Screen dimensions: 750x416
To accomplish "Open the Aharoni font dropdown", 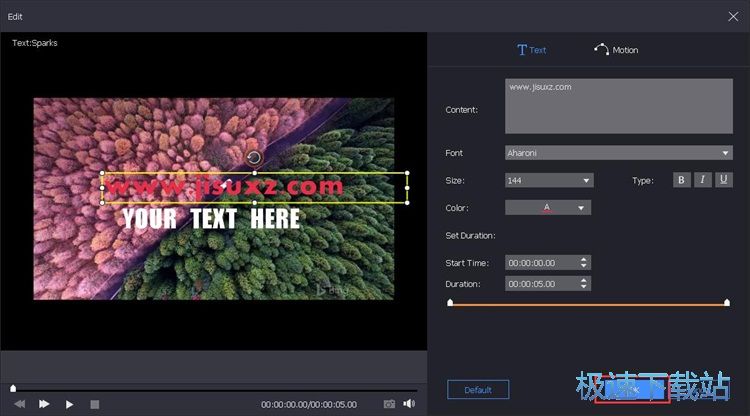I will tap(618, 153).
